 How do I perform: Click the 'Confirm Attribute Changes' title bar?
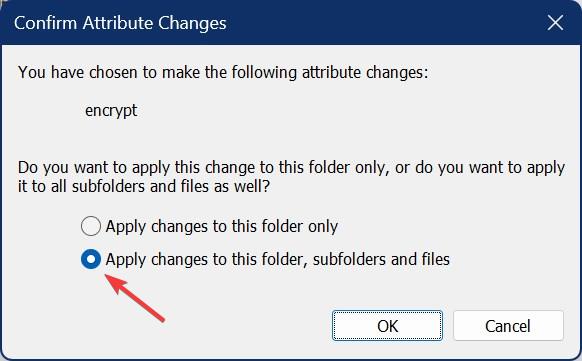tap(291, 23)
